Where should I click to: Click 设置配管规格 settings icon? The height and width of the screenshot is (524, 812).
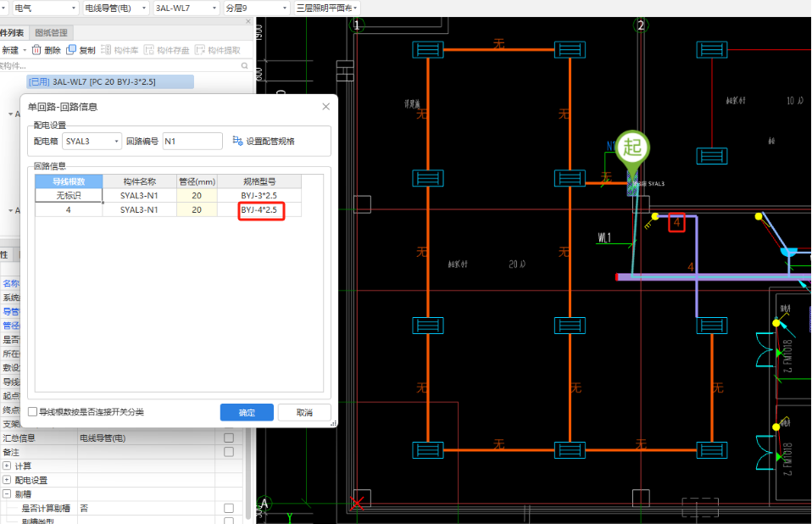(237, 141)
